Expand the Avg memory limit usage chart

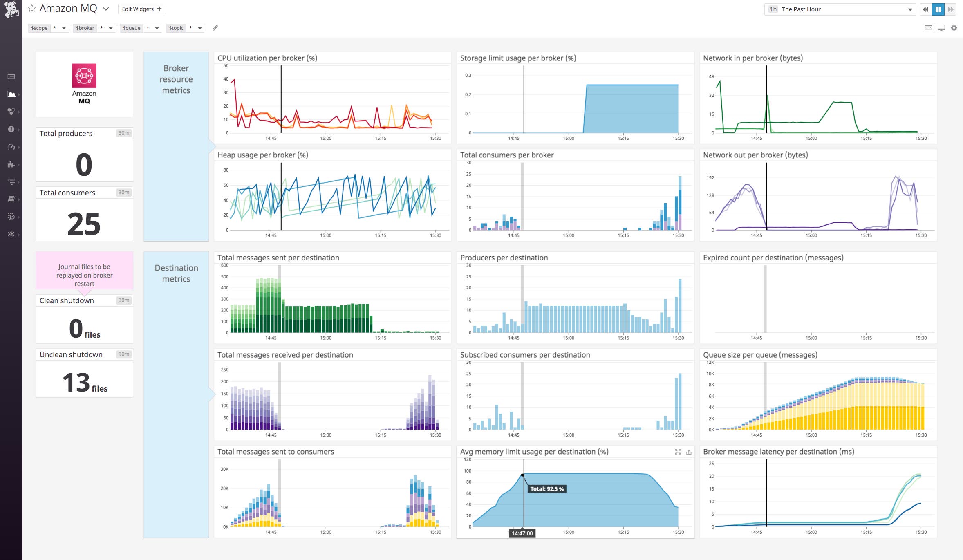(x=678, y=452)
